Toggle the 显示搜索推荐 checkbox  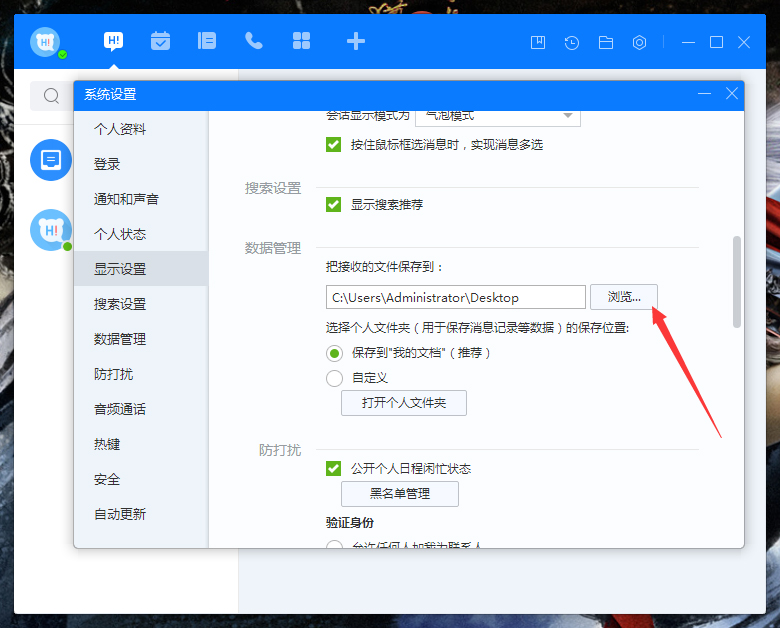(334, 204)
